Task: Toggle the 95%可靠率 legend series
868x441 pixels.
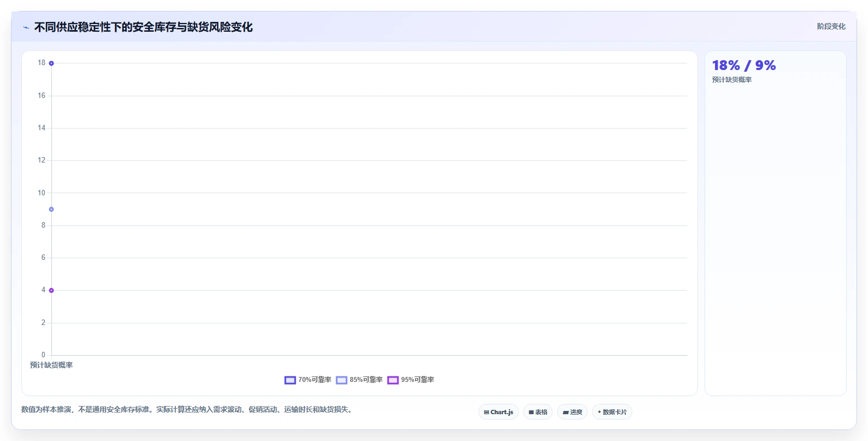Action: click(410, 380)
